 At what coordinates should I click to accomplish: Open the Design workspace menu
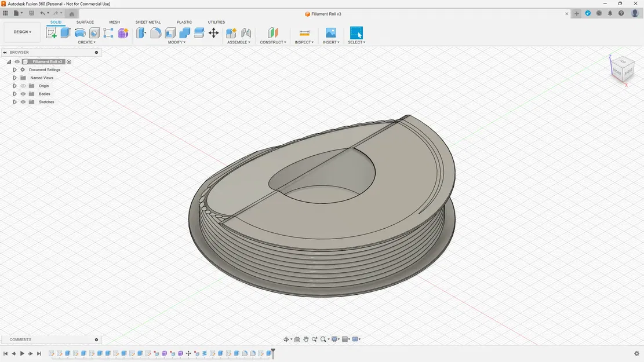pyautogui.click(x=21, y=32)
